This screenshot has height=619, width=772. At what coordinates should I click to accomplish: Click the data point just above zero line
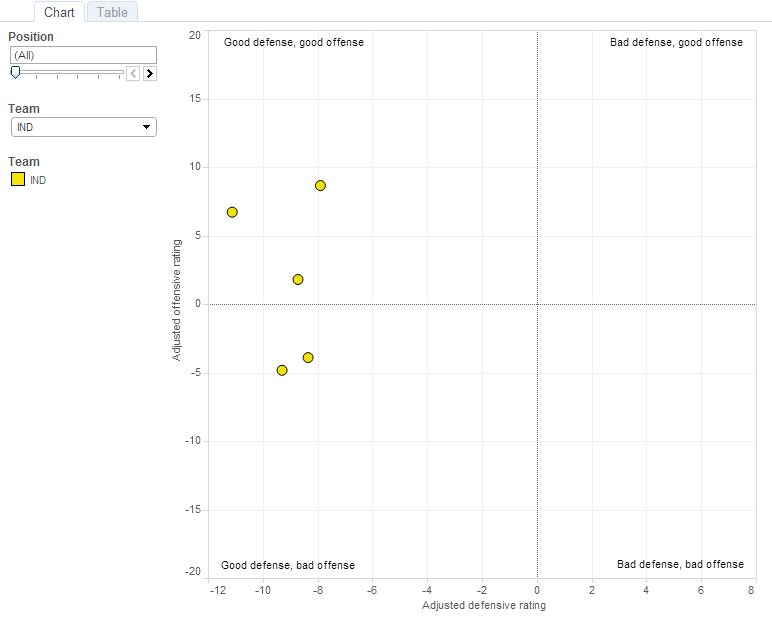click(x=298, y=279)
